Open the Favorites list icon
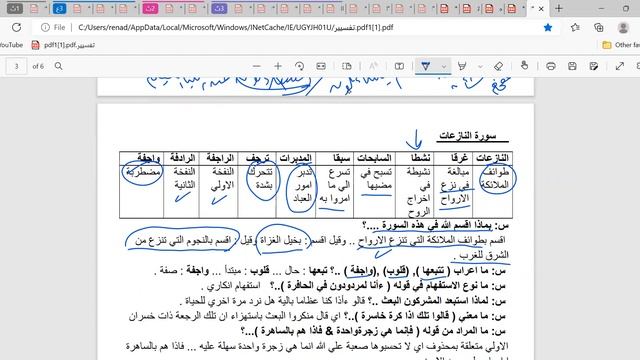The image size is (640, 360). 575,27
